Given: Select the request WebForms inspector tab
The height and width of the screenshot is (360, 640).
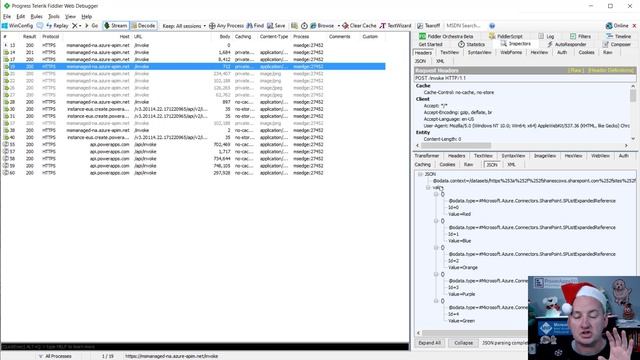Looking at the screenshot, I should click(x=511, y=52).
